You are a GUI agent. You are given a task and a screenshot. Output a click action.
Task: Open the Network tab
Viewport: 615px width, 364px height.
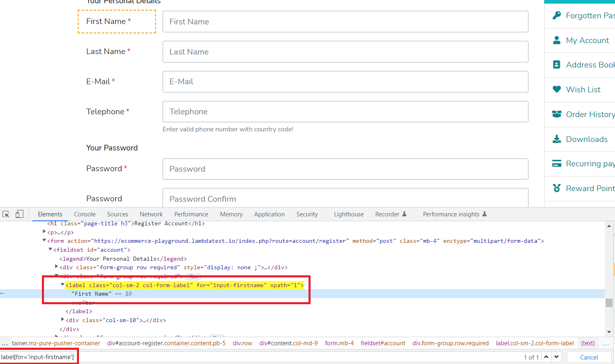(x=151, y=214)
